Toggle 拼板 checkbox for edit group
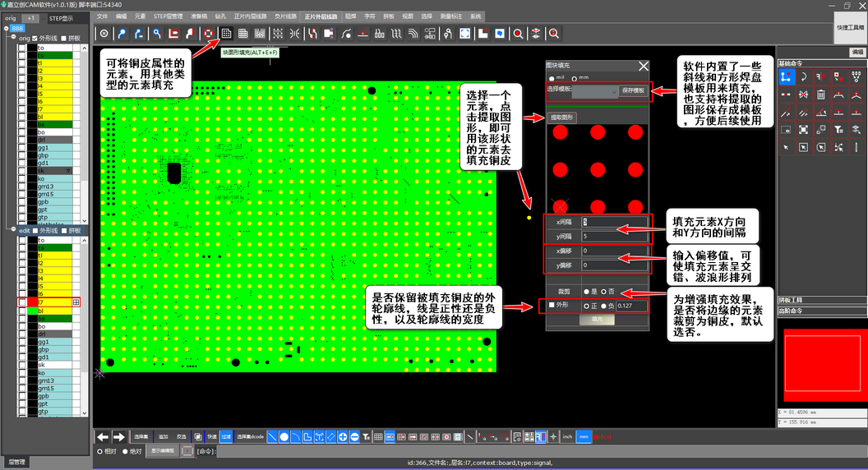This screenshot has width=868, height=470. 64,230
